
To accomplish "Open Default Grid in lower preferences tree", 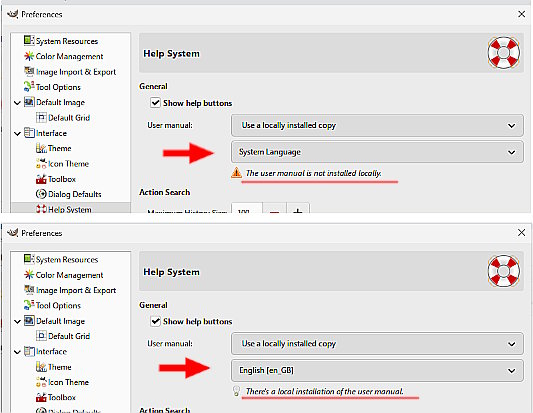I will pos(63,336).
